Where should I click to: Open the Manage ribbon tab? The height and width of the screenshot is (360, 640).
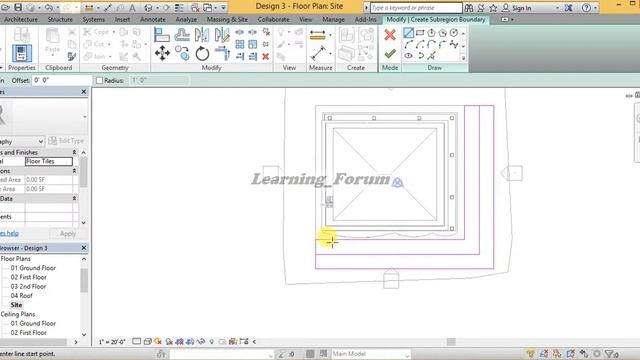(333, 20)
